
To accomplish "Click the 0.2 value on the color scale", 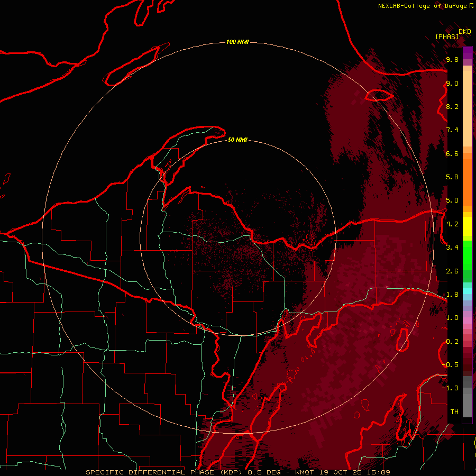I will [x=452, y=342].
